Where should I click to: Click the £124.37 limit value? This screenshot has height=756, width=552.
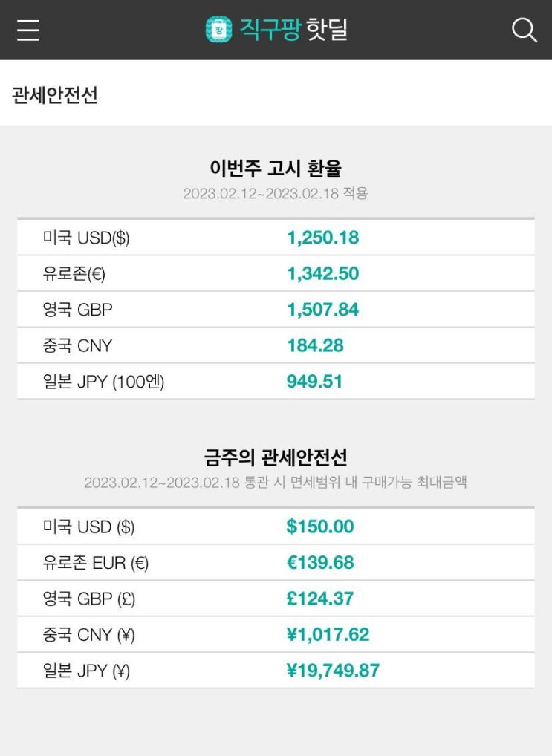coord(320,599)
